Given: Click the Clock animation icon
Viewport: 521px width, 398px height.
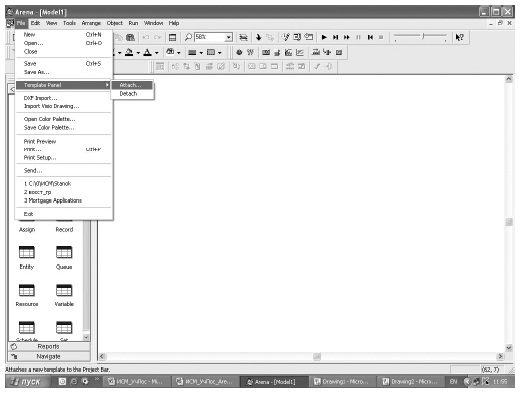Looking at the screenshot, I should click(239, 52).
